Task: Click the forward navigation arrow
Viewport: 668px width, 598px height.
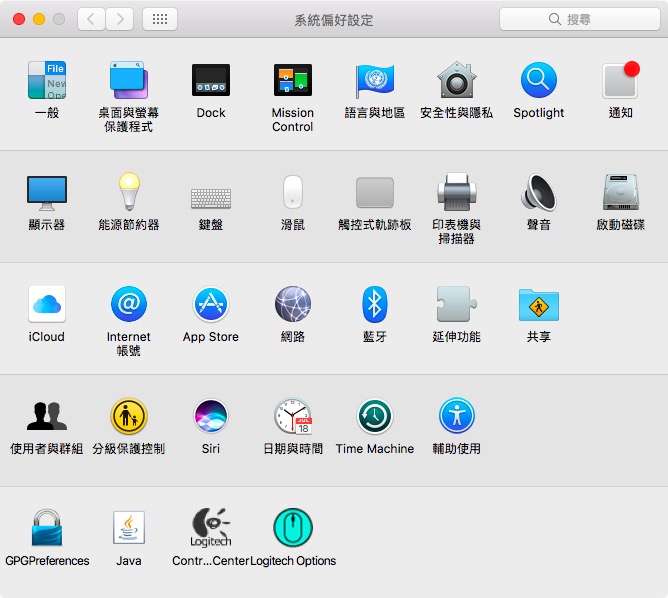Action: click(x=119, y=19)
